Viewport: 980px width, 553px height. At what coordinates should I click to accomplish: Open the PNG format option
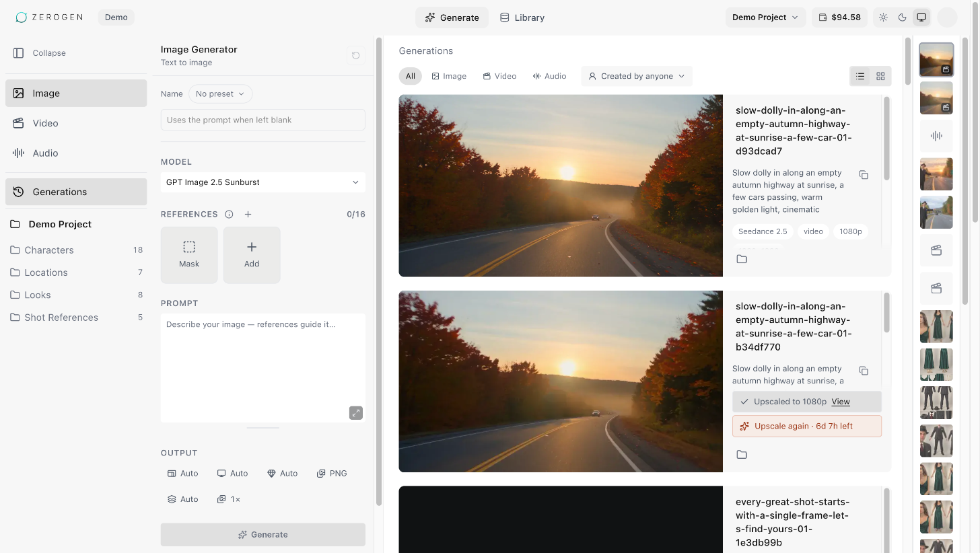(332, 474)
